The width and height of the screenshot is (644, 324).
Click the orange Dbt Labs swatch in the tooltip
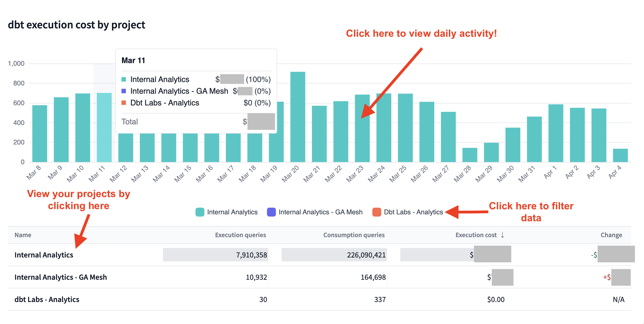point(124,103)
